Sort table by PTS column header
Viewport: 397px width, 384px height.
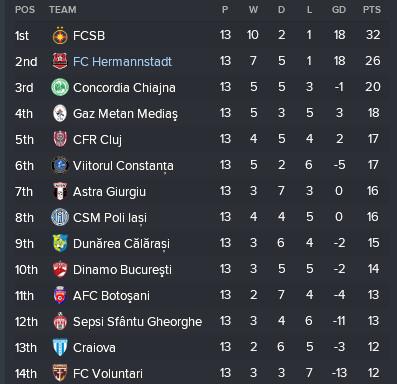pyautogui.click(x=372, y=10)
